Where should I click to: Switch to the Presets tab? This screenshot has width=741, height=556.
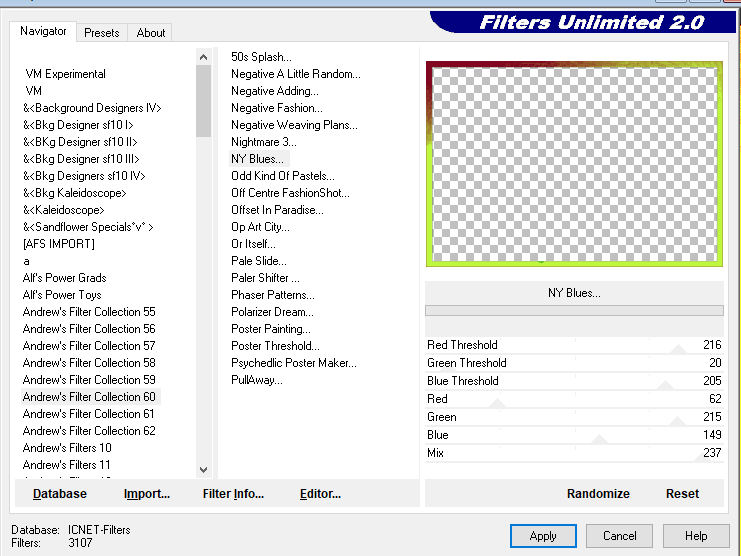(101, 33)
